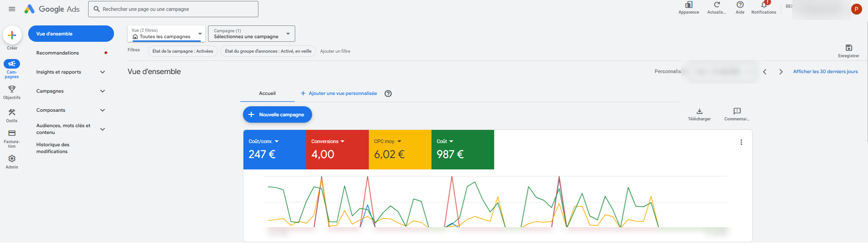Viewport: 868px width, 248px height.
Task: Click the red 4,00 conversions scorecard
Action: pyautogui.click(x=337, y=150)
